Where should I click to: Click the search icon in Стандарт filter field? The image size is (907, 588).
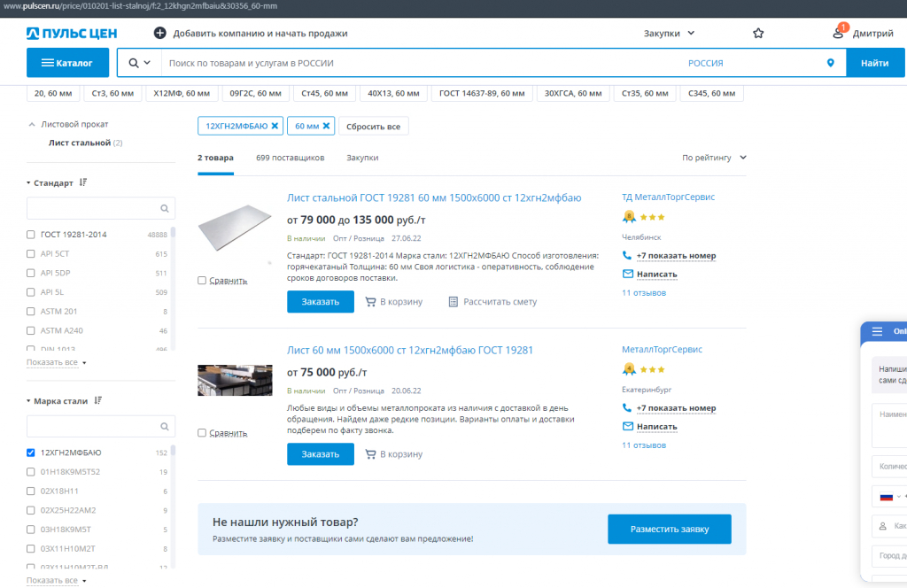pos(164,208)
